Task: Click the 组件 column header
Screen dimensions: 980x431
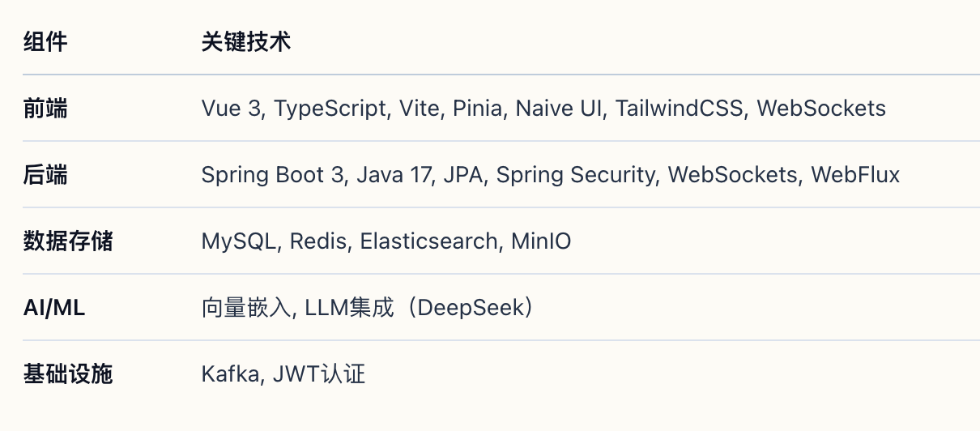Action: (x=45, y=42)
